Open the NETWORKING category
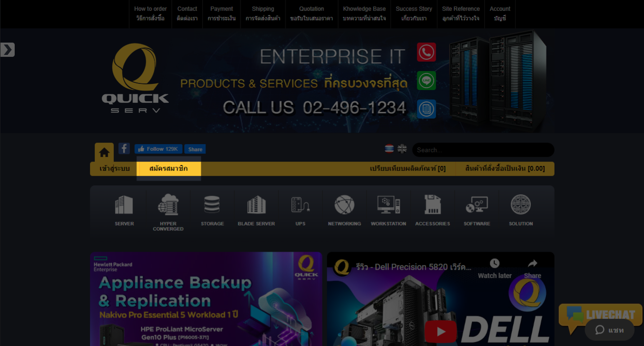 click(344, 210)
